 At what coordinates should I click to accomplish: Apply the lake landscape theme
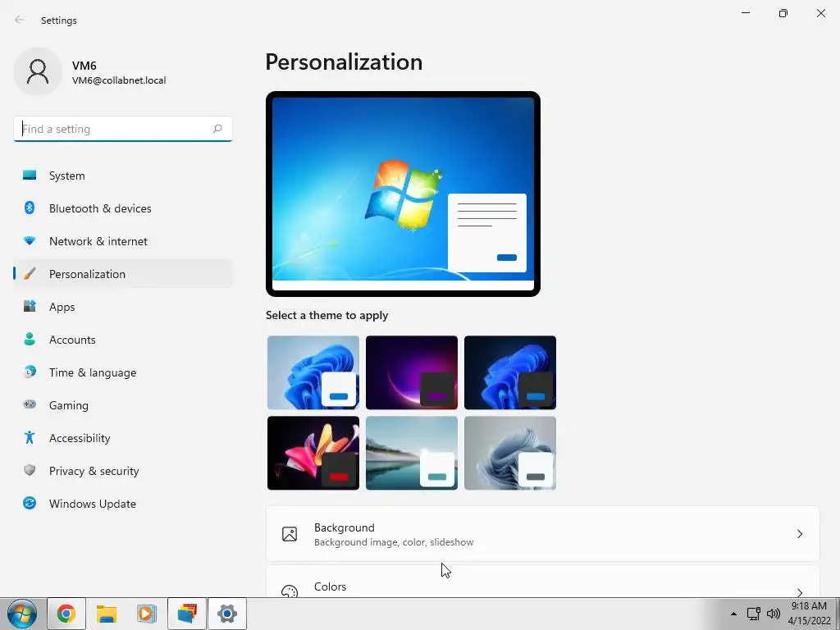click(412, 453)
